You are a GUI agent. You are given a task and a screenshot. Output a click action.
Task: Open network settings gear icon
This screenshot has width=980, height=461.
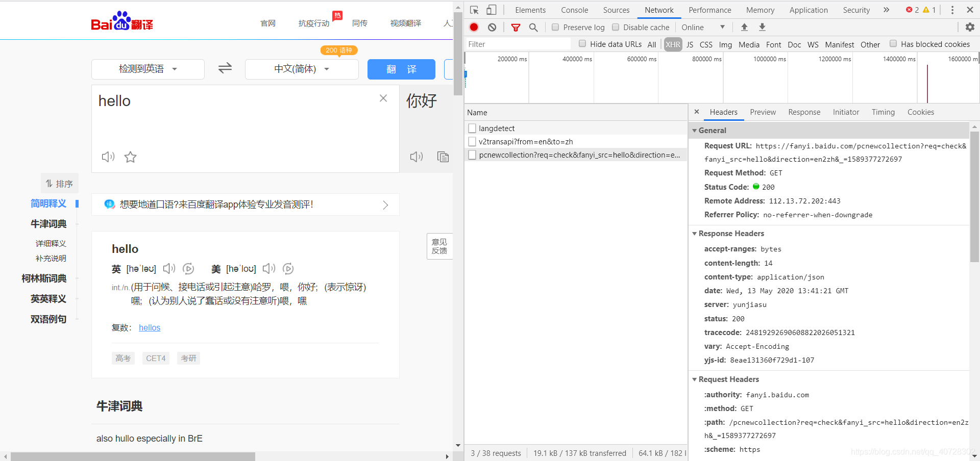tap(970, 28)
